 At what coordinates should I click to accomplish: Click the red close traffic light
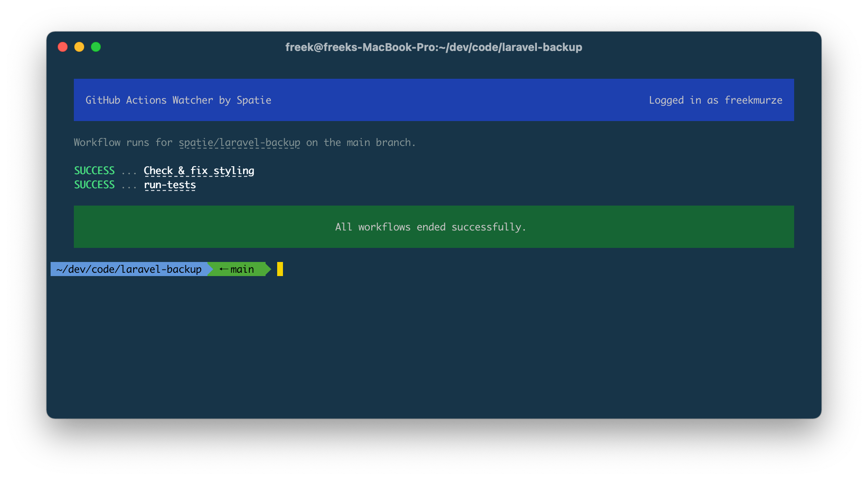pyautogui.click(x=63, y=47)
